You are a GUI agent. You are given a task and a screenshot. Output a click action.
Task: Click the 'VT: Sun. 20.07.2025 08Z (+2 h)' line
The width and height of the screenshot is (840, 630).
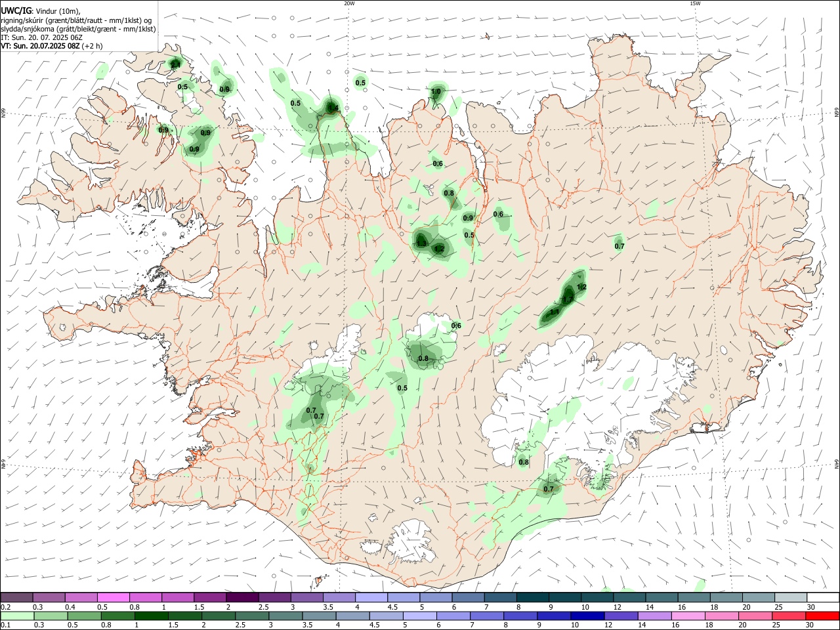tap(51, 46)
